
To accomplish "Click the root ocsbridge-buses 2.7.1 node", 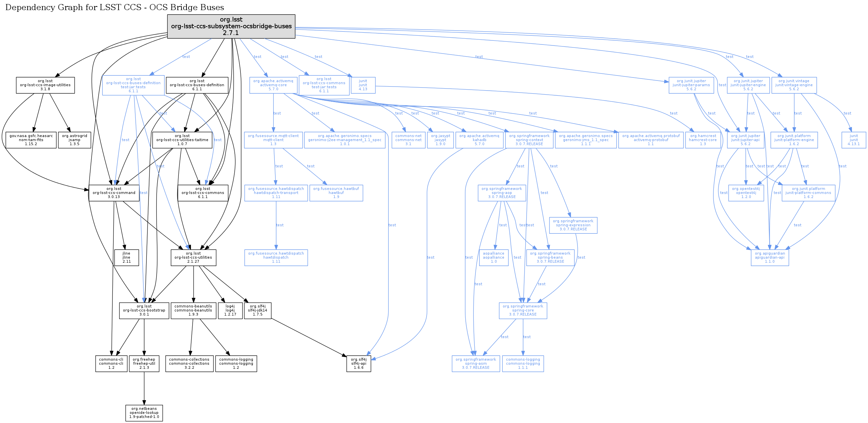I will [x=231, y=26].
